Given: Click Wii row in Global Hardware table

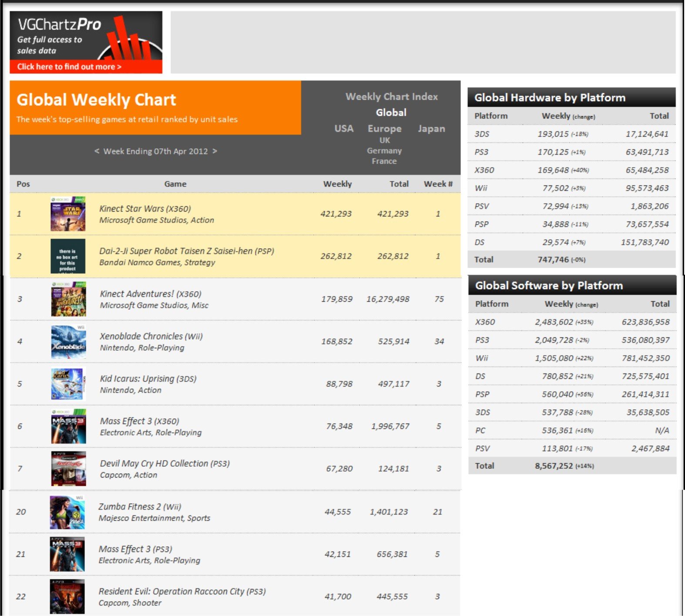Looking at the screenshot, I should (571, 188).
